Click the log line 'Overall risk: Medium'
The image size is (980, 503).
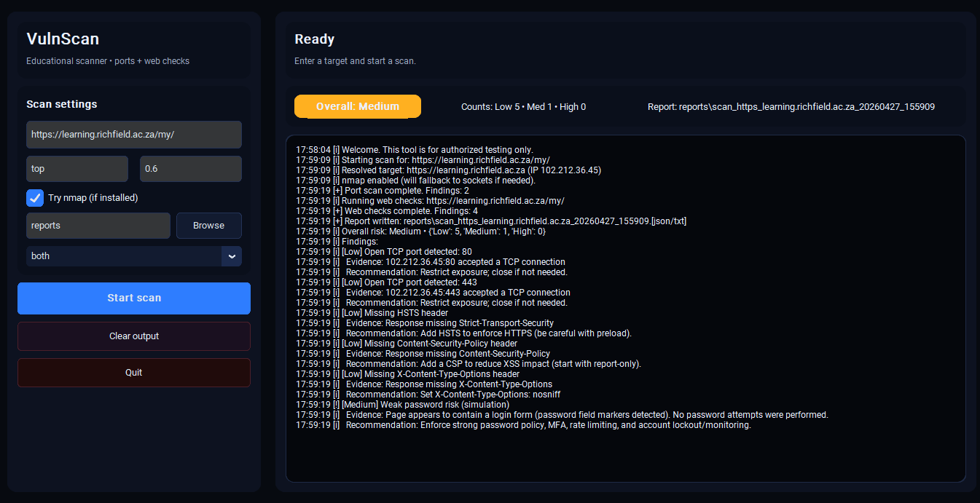click(x=420, y=231)
